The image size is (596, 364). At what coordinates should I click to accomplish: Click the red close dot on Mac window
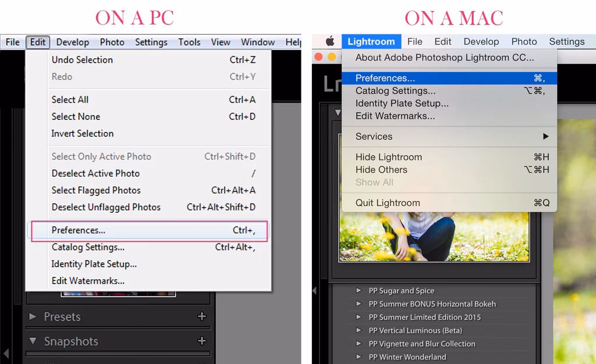point(318,57)
